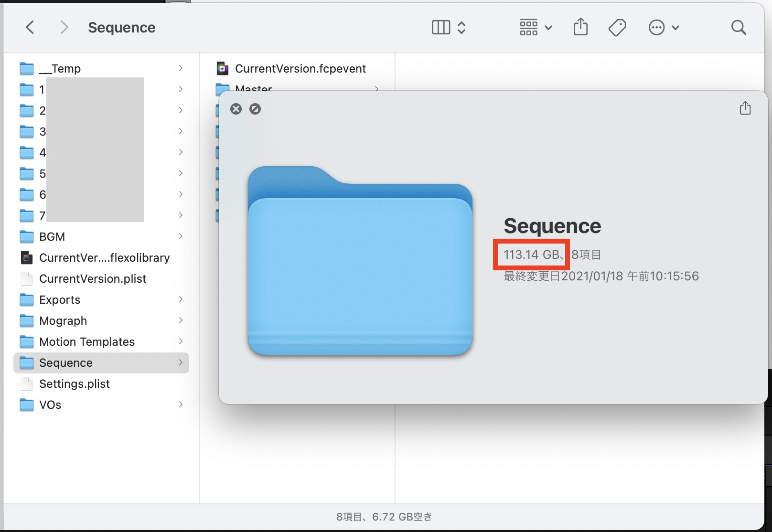772x532 pixels.
Task: Expand the __Temp folder chevron
Action: (181, 68)
